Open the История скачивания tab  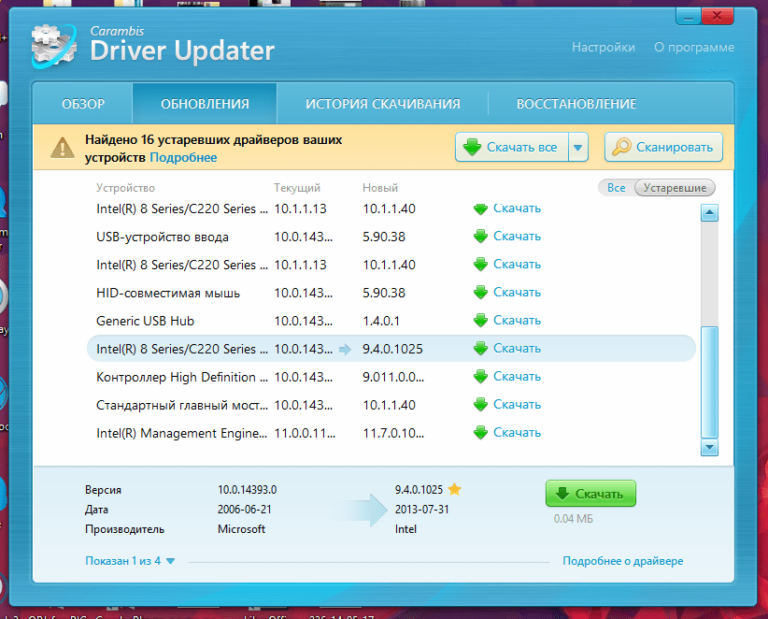383,104
